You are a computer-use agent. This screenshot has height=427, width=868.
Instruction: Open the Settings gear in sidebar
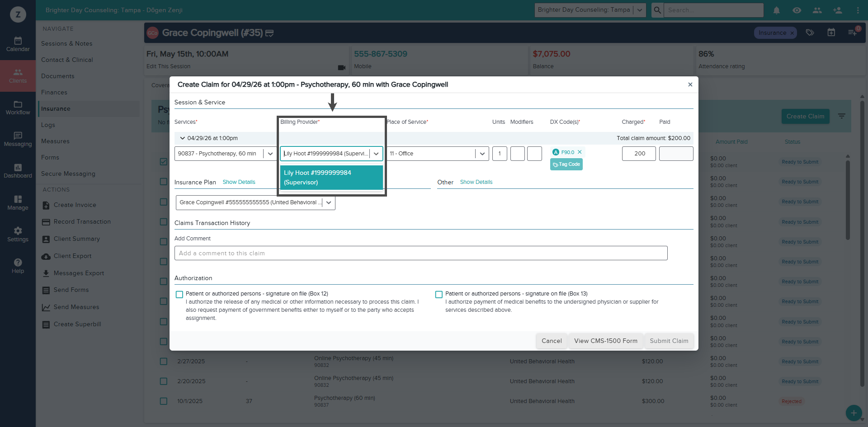(x=18, y=235)
